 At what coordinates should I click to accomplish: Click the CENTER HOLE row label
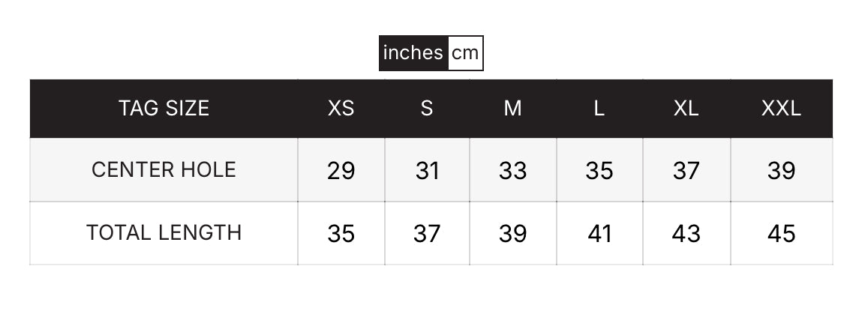coord(164,170)
